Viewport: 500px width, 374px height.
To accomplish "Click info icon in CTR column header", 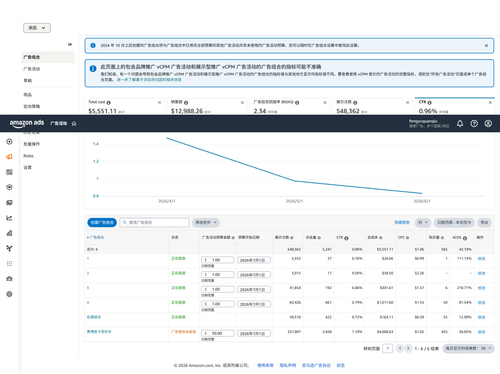I will (x=346, y=238).
